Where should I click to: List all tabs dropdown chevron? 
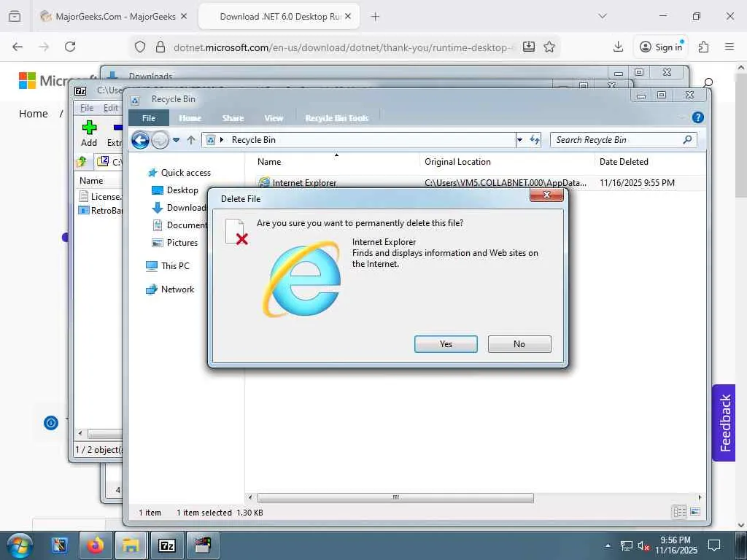click(602, 16)
